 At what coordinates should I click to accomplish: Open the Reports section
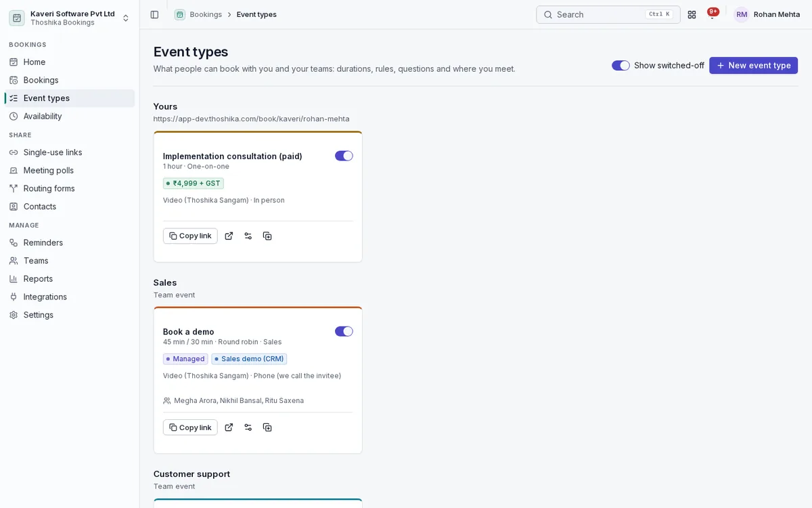[70, 278]
